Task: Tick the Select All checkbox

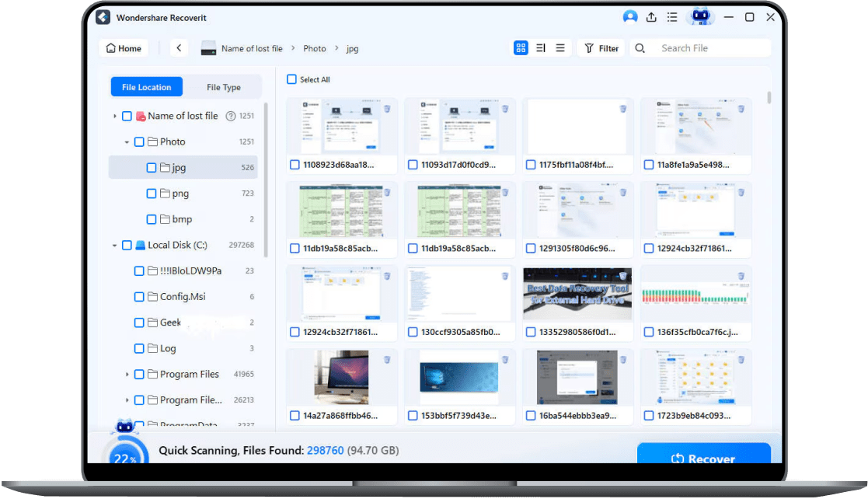Action: click(x=291, y=79)
